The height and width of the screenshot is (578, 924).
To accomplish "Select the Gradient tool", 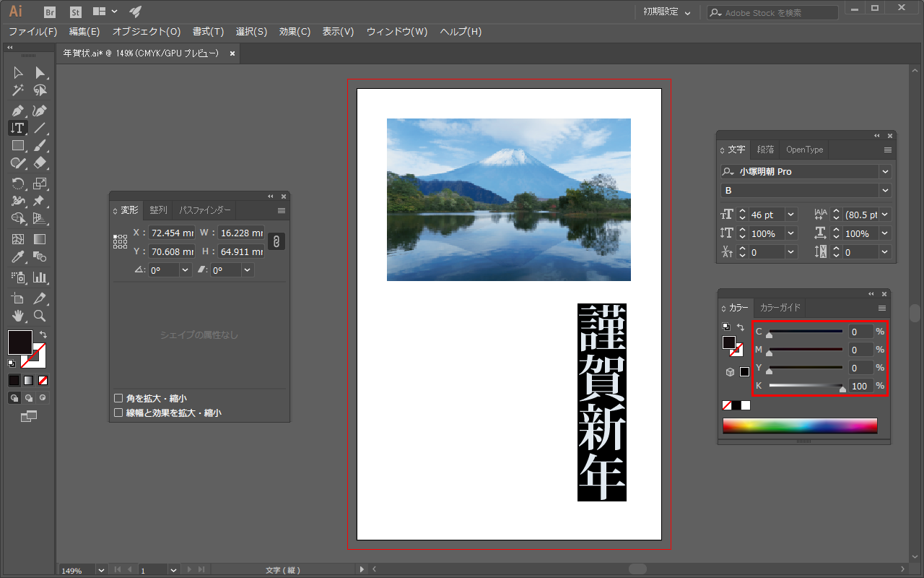I will coord(40,239).
